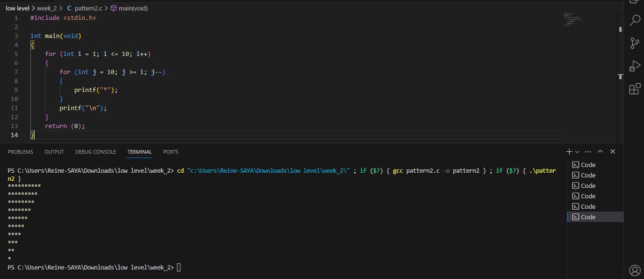Click the inner for loop with 'j >= i'
Viewport: 644px width, 279px height.
tap(112, 72)
